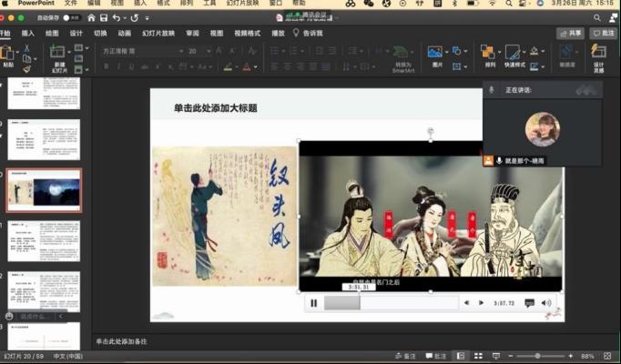Expand the undo history dropdown arrow
The width and height of the screenshot is (621, 364).
[125, 18]
